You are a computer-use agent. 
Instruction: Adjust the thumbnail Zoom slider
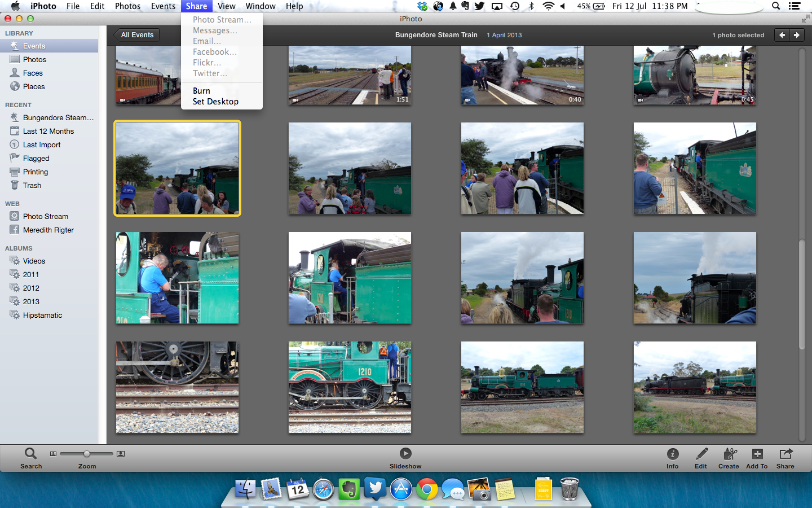pyautogui.click(x=87, y=454)
